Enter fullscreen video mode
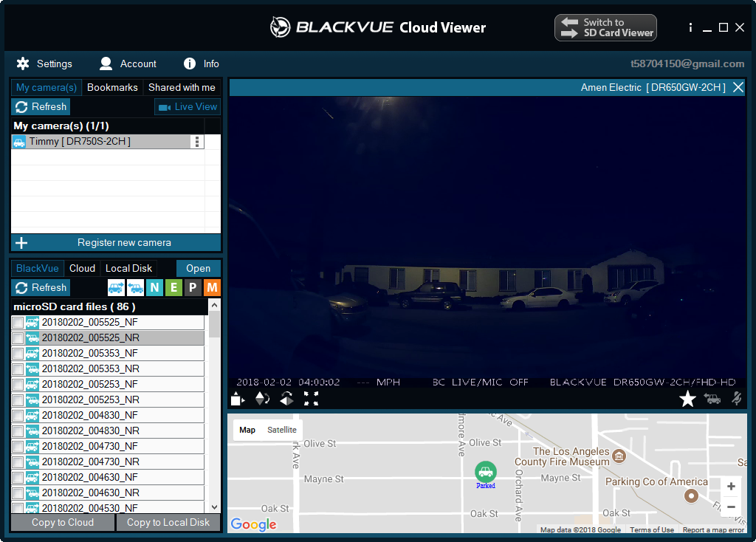 tap(311, 399)
